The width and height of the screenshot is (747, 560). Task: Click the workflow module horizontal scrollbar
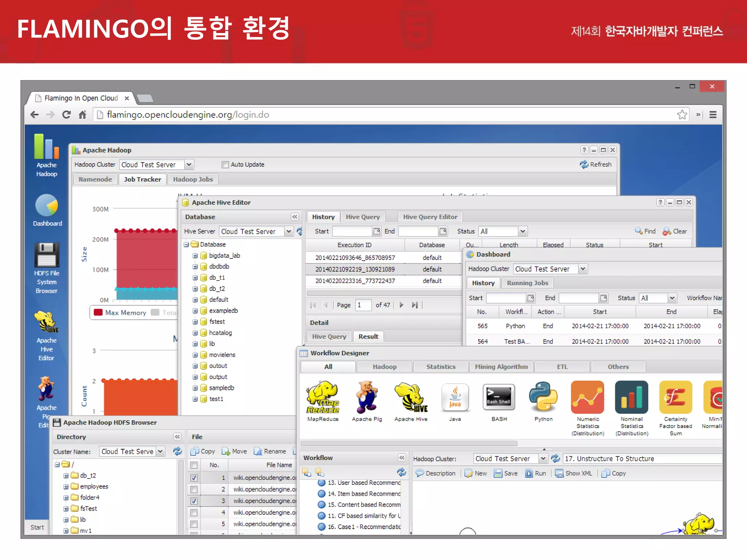pos(409,443)
